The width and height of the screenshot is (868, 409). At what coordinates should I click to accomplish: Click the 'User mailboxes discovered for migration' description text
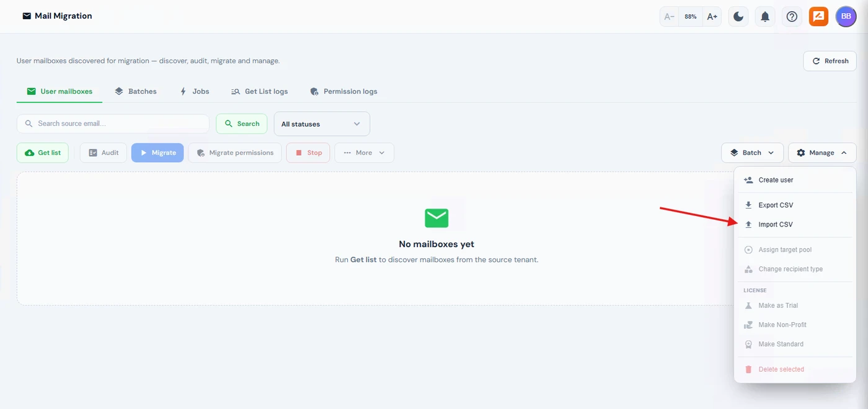[148, 61]
